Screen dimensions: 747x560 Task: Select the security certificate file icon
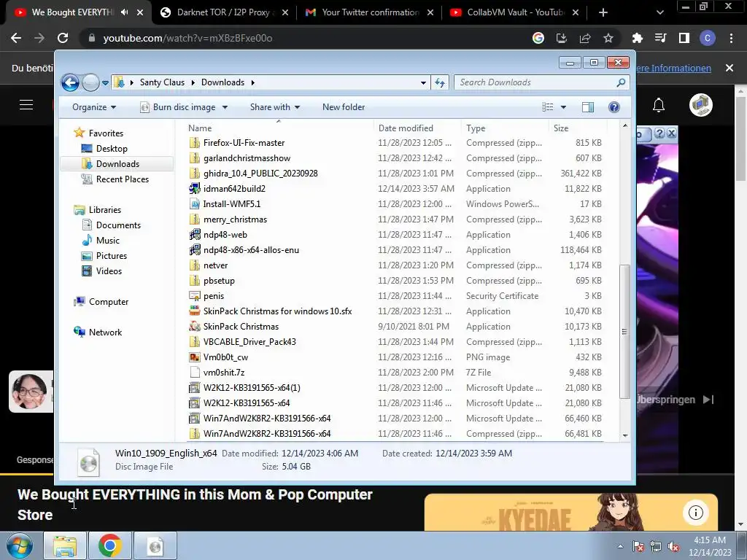click(194, 296)
